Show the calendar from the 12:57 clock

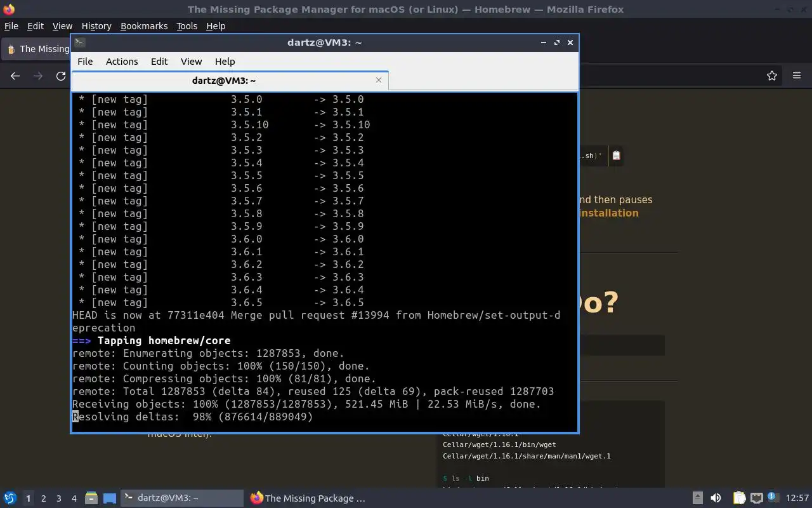[x=797, y=498]
